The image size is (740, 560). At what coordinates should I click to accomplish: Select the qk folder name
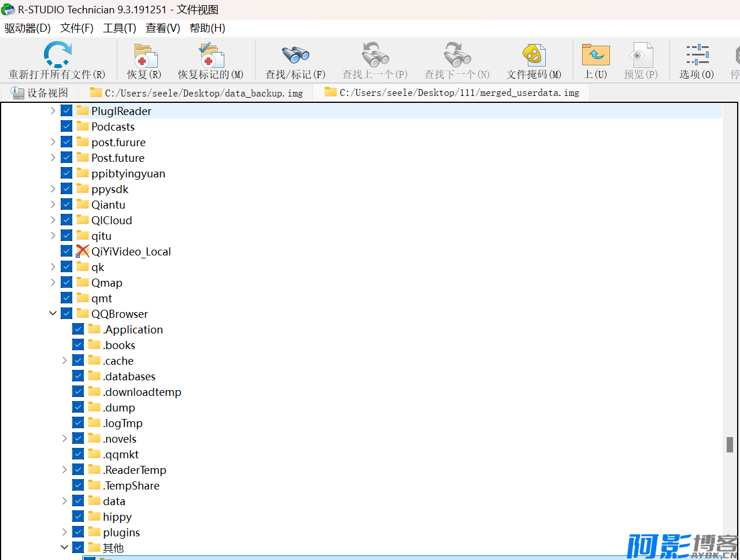tap(98, 266)
